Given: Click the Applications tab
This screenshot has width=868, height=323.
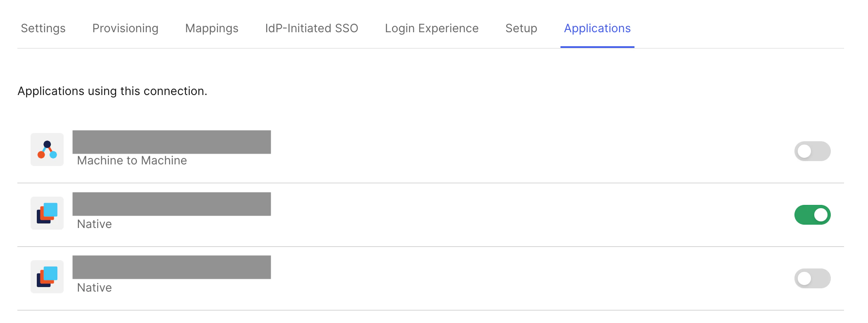Looking at the screenshot, I should tap(597, 28).
